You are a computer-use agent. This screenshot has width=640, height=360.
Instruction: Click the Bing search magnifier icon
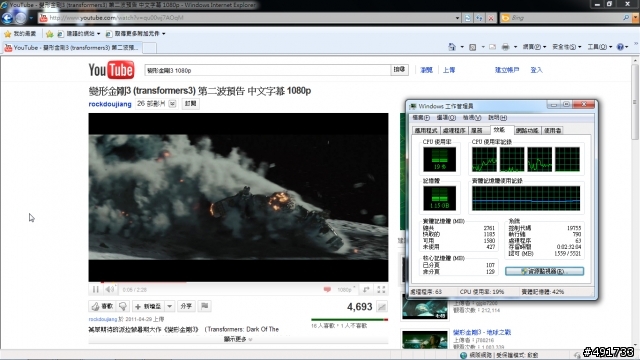coord(626,18)
